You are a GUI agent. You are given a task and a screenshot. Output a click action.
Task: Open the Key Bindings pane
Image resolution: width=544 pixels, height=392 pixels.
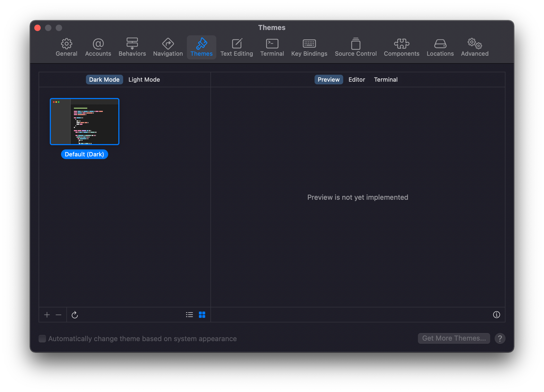point(309,47)
